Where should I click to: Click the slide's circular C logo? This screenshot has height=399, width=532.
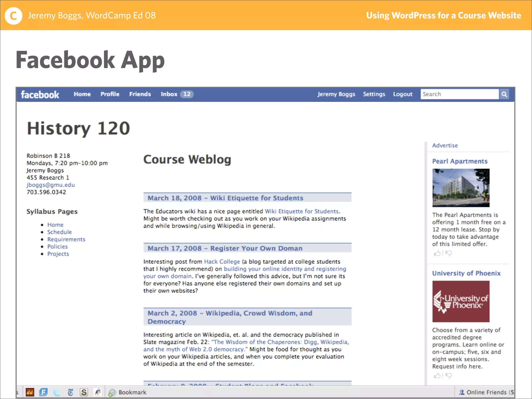(13, 16)
